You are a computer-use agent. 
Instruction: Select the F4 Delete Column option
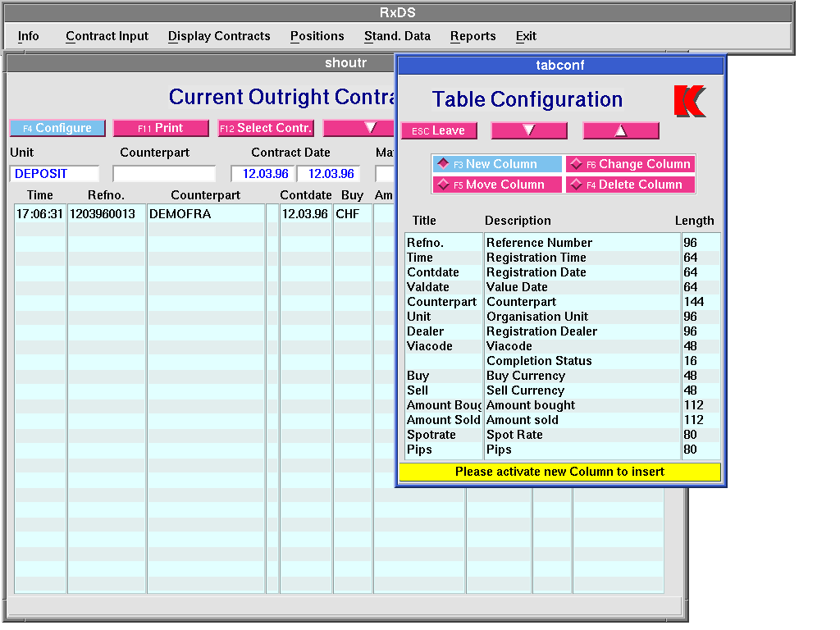pyautogui.click(x=631, y=185)
